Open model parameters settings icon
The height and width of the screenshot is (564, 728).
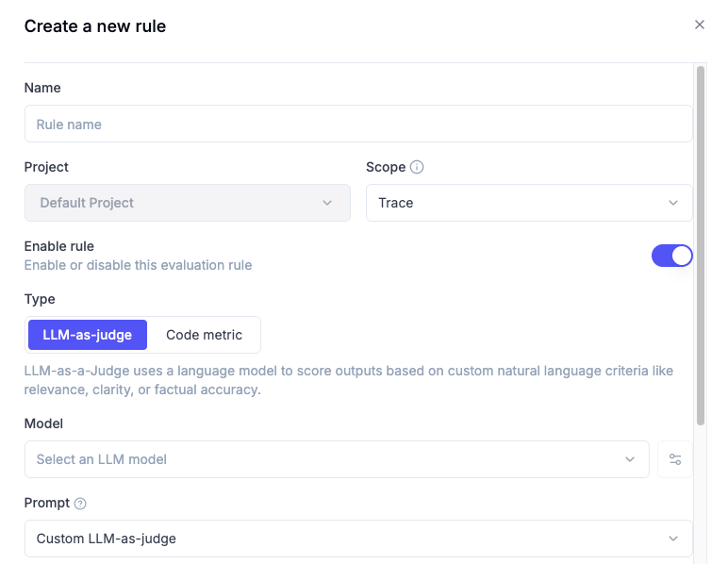pyautogui.click(x=675, y=459)
